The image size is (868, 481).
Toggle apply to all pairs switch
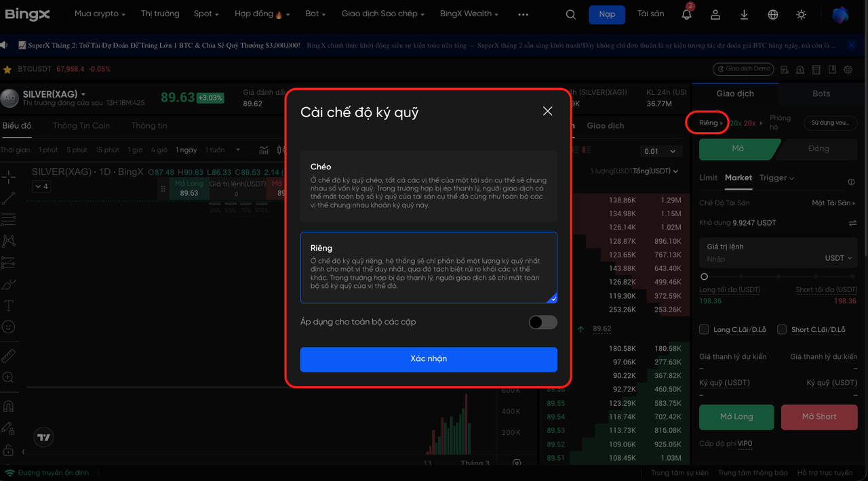pyautogui.click(x=542, y=322)
